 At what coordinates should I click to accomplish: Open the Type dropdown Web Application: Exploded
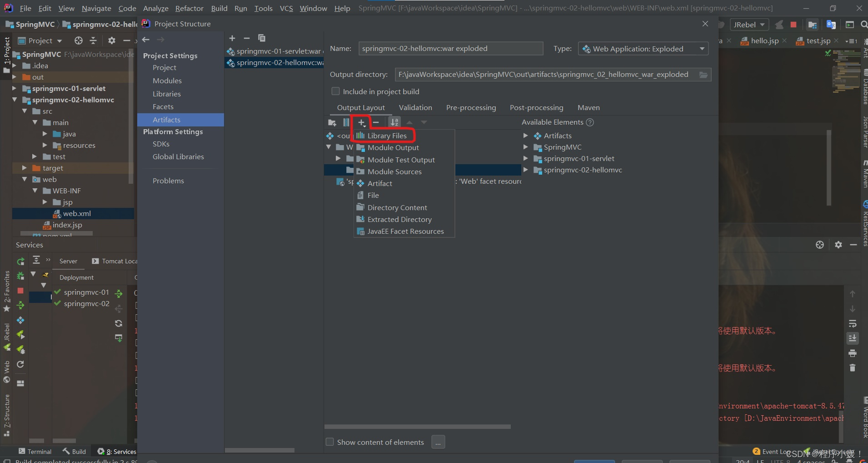[x=643, y=49]
